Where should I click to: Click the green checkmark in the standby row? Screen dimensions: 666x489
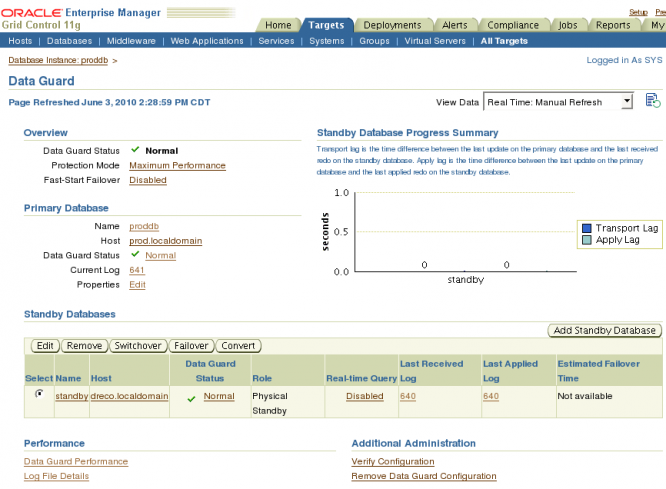(x=191, y=399)
